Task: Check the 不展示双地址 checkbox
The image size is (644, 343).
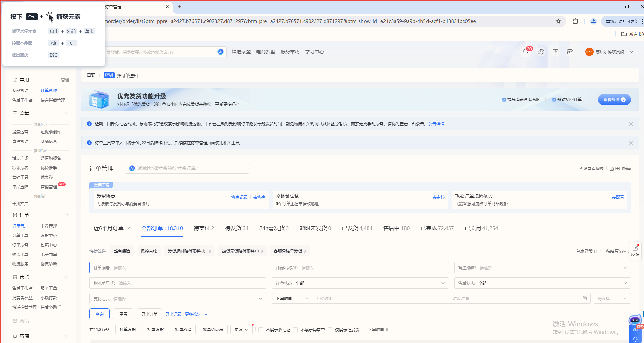Action: 261,330
